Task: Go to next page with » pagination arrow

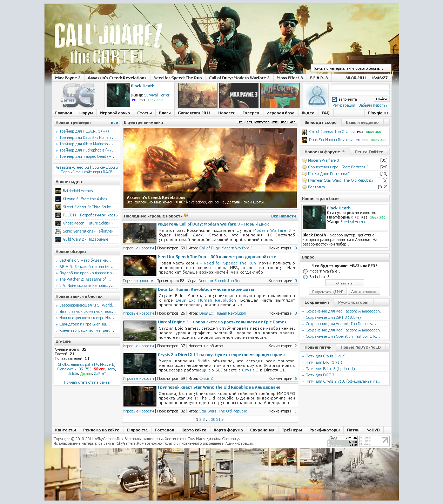Action: [222, 419]
